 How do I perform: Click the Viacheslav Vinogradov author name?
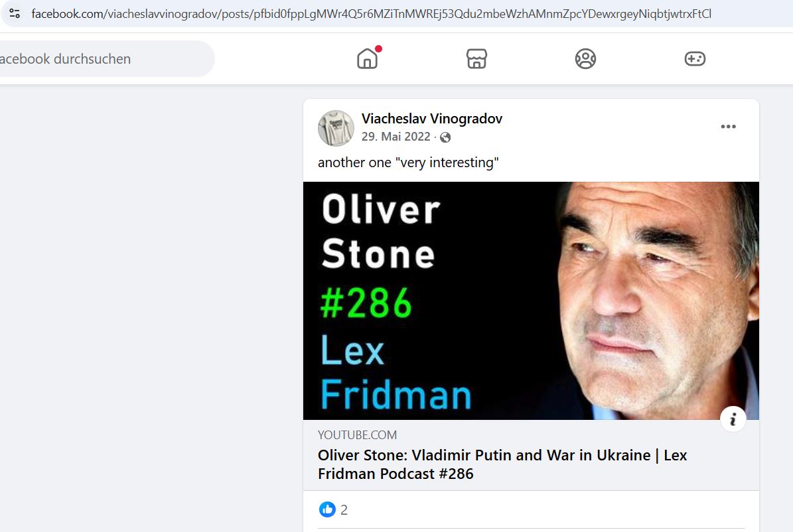click(x=432, y=119)
